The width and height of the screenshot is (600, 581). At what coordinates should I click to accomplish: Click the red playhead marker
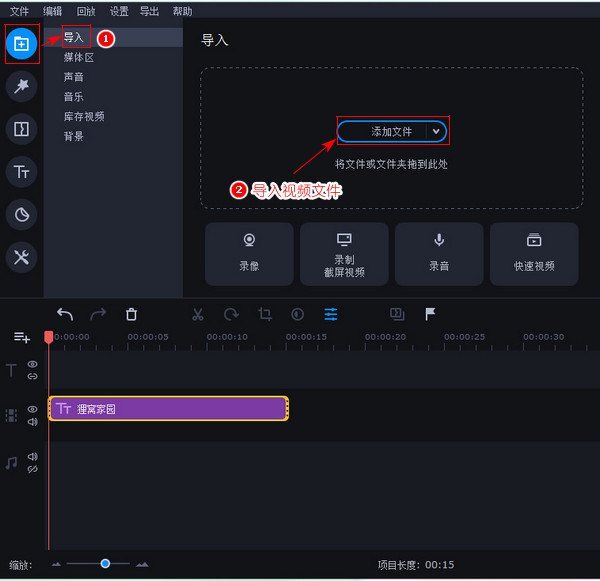[49, 337]
